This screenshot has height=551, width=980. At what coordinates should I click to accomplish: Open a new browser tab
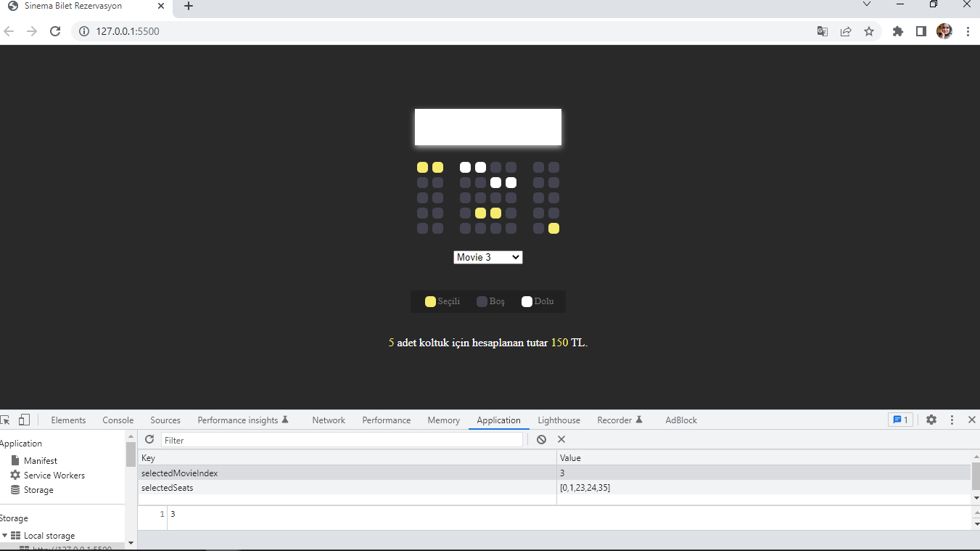pos(189,6)
